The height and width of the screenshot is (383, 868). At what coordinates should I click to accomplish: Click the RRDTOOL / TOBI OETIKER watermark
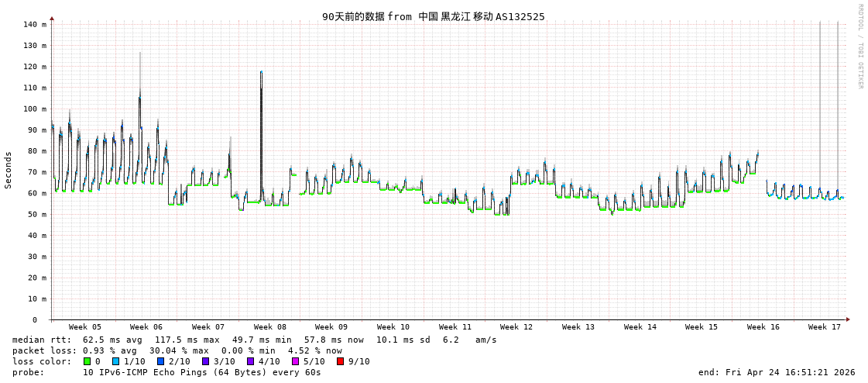[x=859, y=47]
